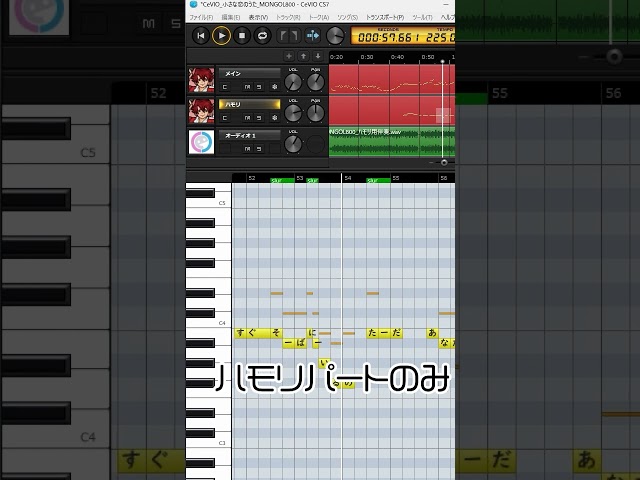
Task: Click the TEMPO value 225 display
Action: click(440, 37)
